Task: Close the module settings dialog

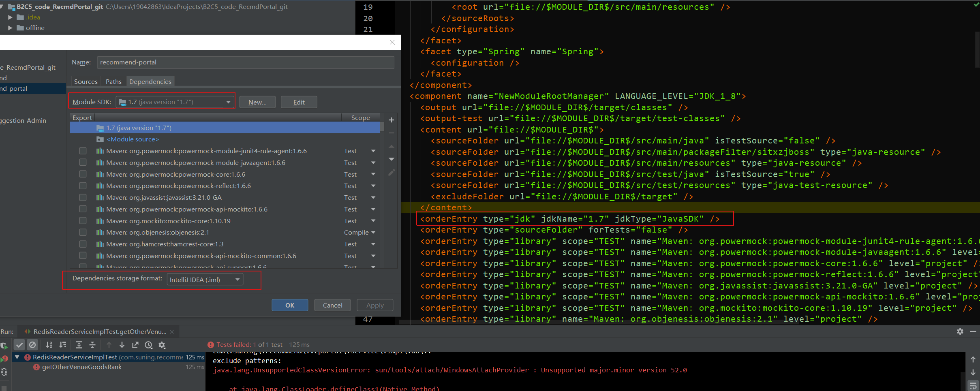Action: [x=392, y=42]
